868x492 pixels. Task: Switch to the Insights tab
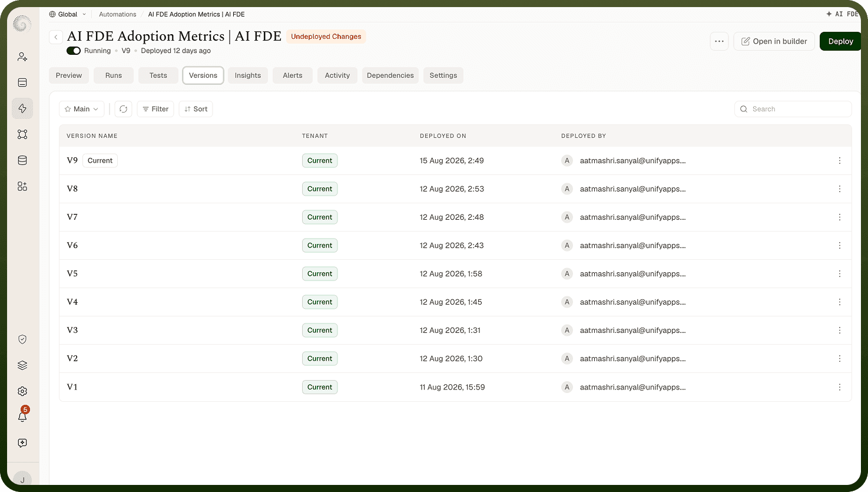[x=248, y=75]
